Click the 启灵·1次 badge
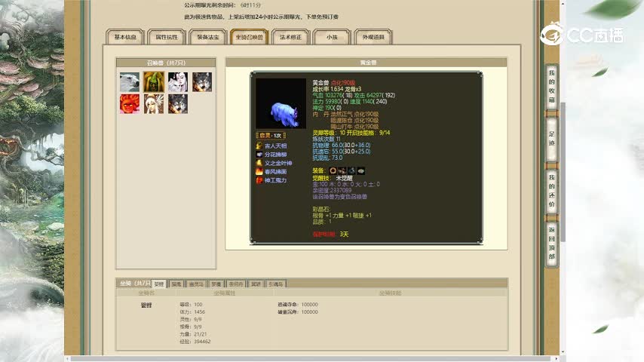This screenshot has width=644, height=362. [271, 135]
